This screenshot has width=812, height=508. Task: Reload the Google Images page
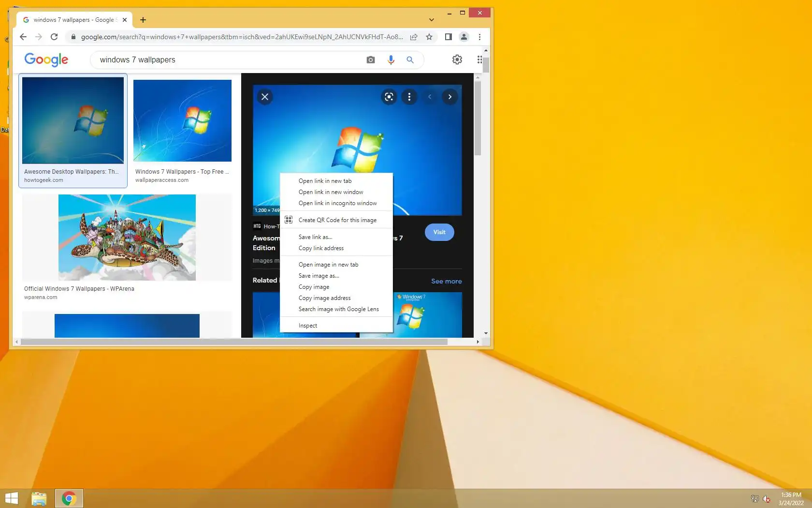pyautogui.click(x=54, y=37)
